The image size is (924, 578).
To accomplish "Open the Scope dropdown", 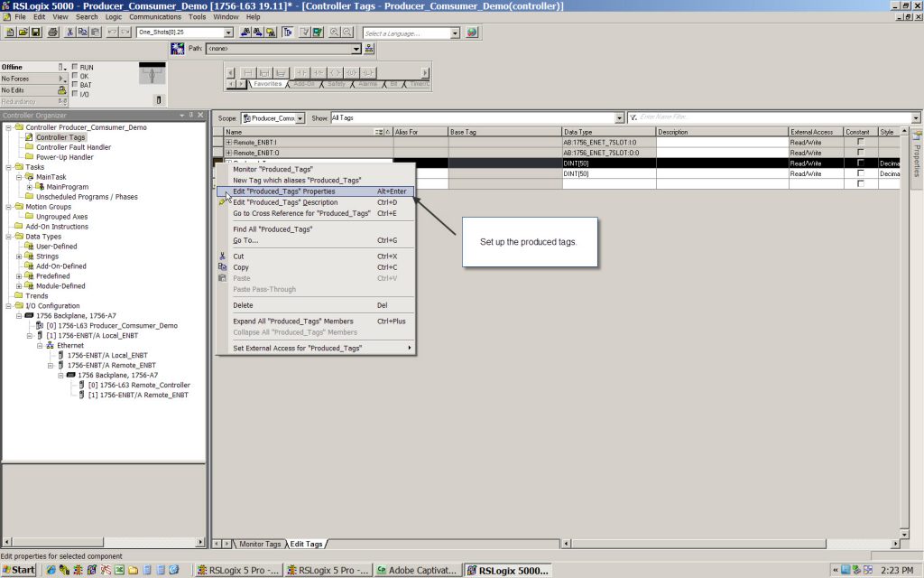I will [x=300, y=118].
